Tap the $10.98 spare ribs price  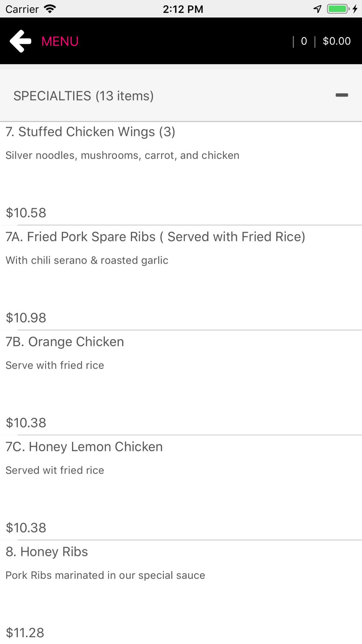coord(26,318)
